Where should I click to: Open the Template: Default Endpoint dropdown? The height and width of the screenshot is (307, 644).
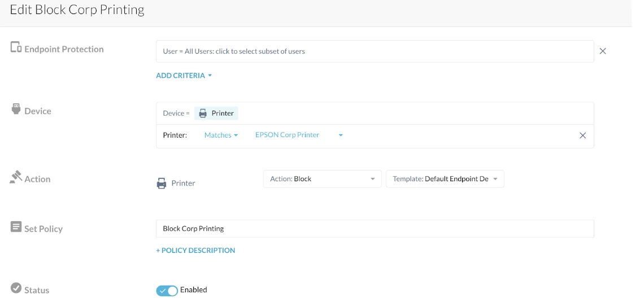[x=445, y=179]
